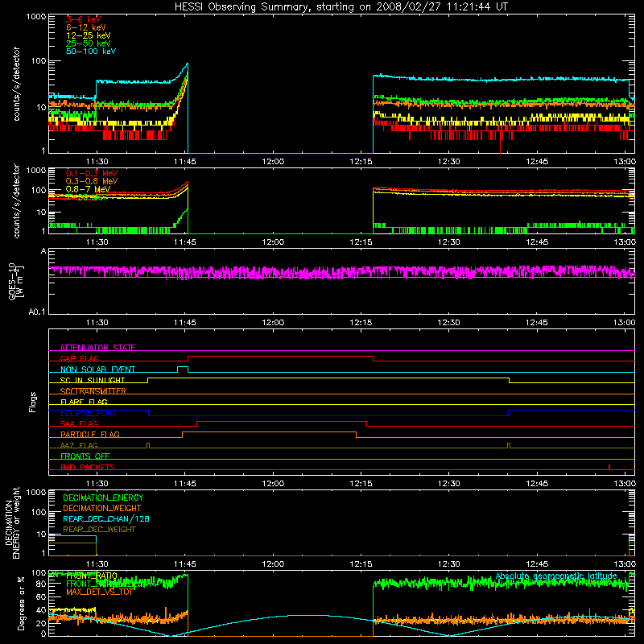Viewport: 644px width, 644px height.
Task: Select the 25-50 keV legend label
Action: 88,43
